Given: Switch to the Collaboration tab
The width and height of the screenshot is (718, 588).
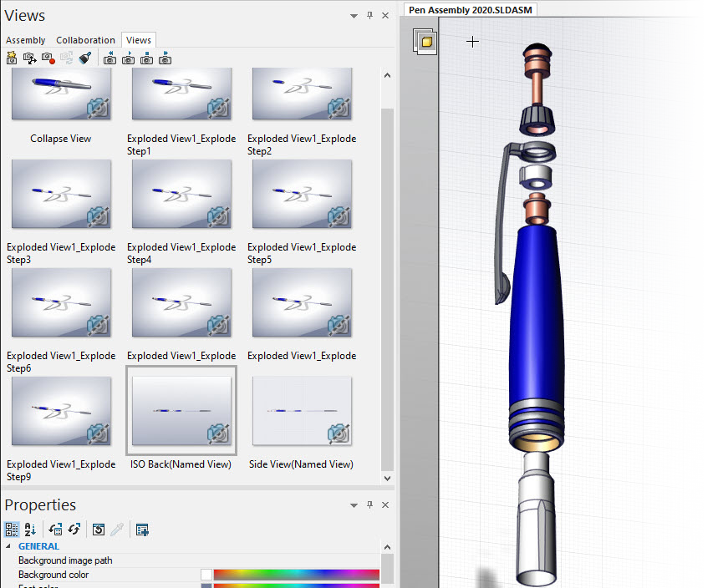Looking at the screenshot, I should click(x=85, y=40).
